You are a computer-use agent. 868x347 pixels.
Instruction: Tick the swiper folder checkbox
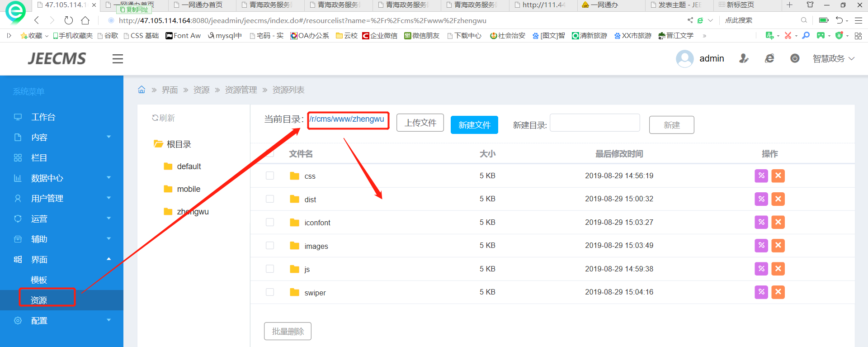pos(270,292)
